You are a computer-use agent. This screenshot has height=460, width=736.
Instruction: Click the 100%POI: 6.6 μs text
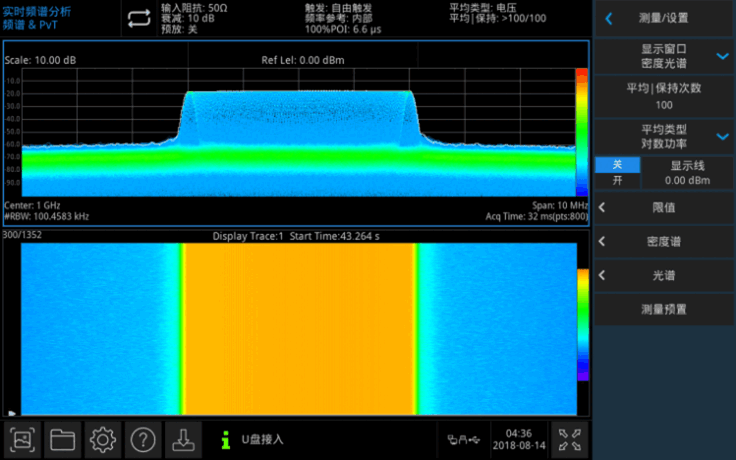pyautogui.click(x=343, y=29)
